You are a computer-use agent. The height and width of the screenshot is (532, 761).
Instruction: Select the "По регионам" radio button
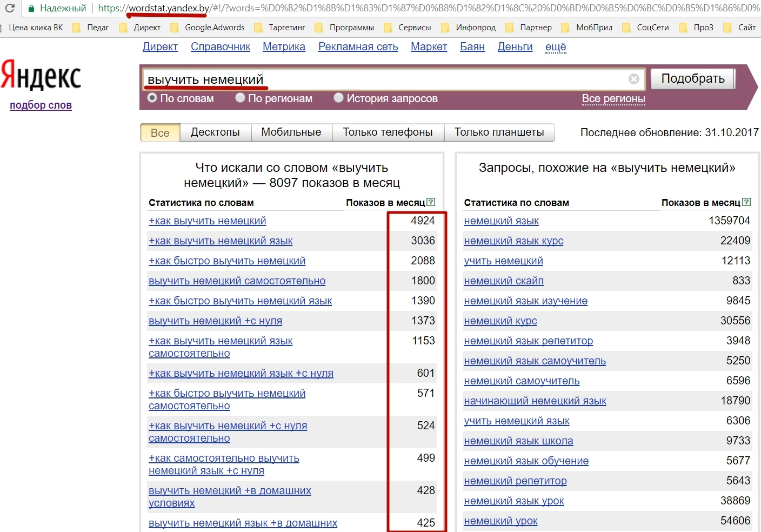point(241,98)
